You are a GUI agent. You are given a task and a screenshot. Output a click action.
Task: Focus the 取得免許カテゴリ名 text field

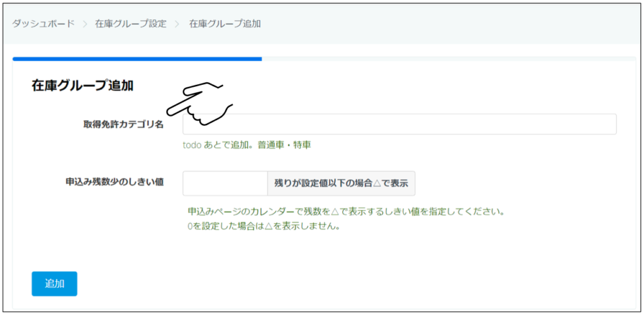coord(399,124)
